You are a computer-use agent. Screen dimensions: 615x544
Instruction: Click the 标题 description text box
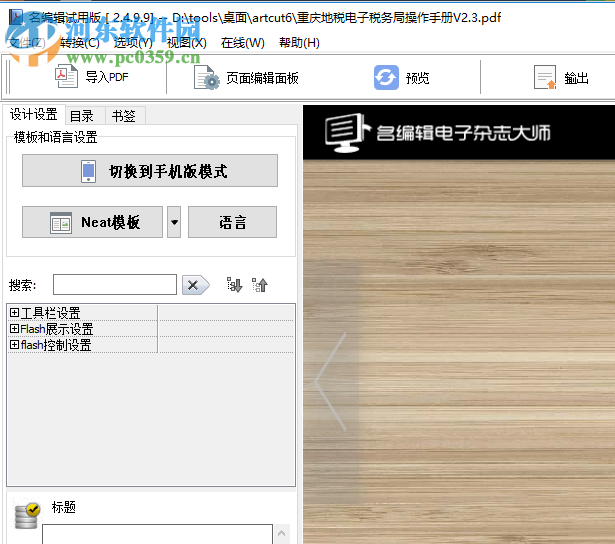click(x=157, y=534)
